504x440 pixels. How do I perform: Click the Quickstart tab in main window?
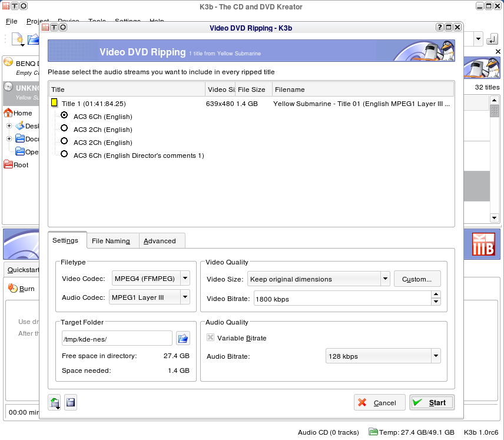tap(22, 270)
